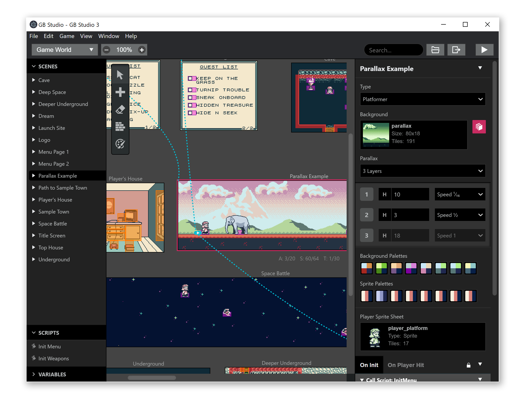Click the pink auto-color button beside background
This screenshot has height=417, width=532.
coord(479,127)
